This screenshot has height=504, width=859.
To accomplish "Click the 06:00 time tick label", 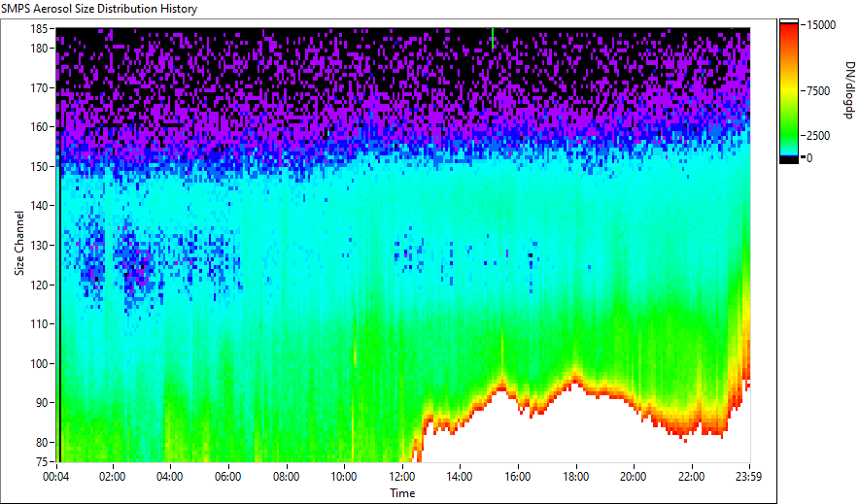I will pyautogui.click(x=228, y=477).
